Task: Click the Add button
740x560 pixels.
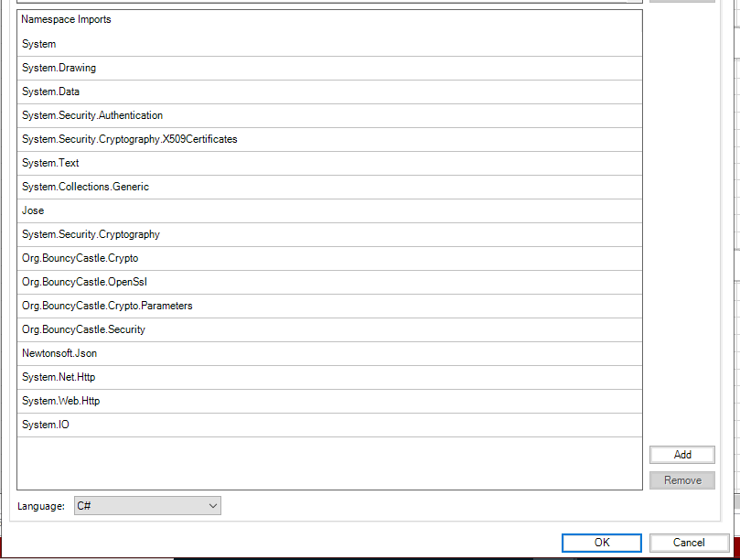Action: (681, 455)
